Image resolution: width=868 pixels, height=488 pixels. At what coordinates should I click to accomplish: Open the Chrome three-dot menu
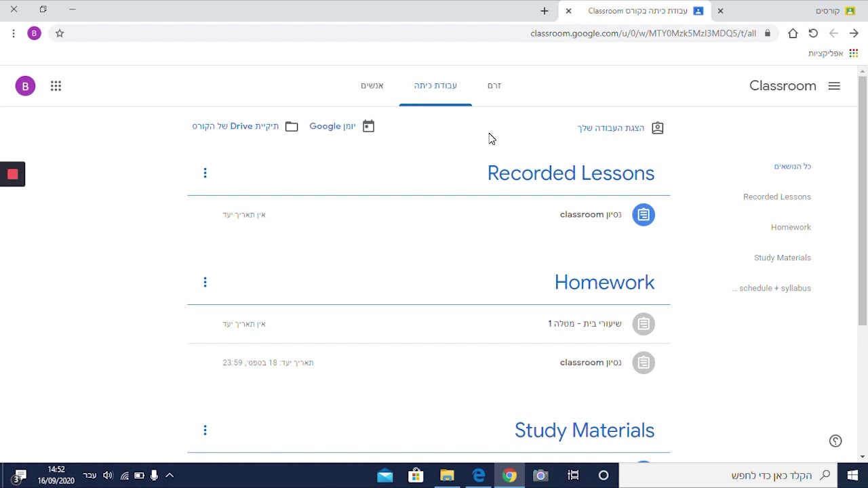point(14,33)
